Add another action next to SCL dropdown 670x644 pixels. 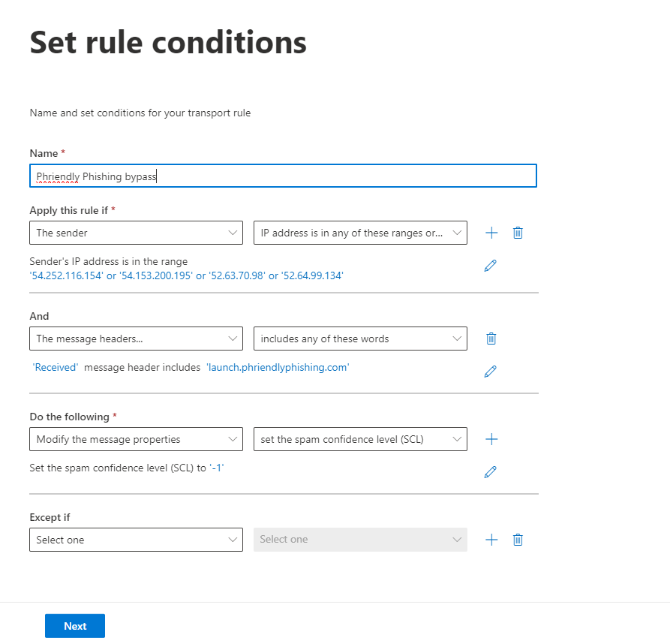[491, 439]
